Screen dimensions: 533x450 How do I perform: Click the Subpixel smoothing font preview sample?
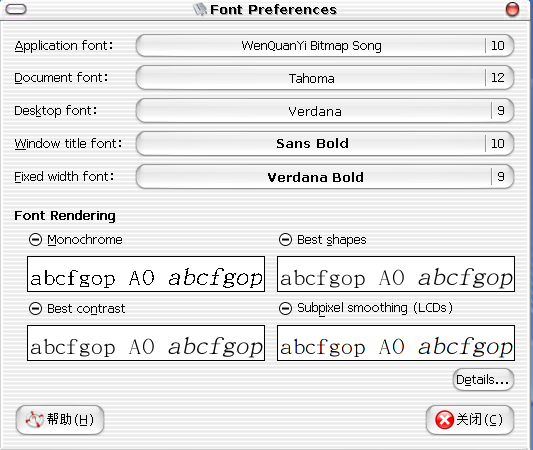click(x=396, y=343)
